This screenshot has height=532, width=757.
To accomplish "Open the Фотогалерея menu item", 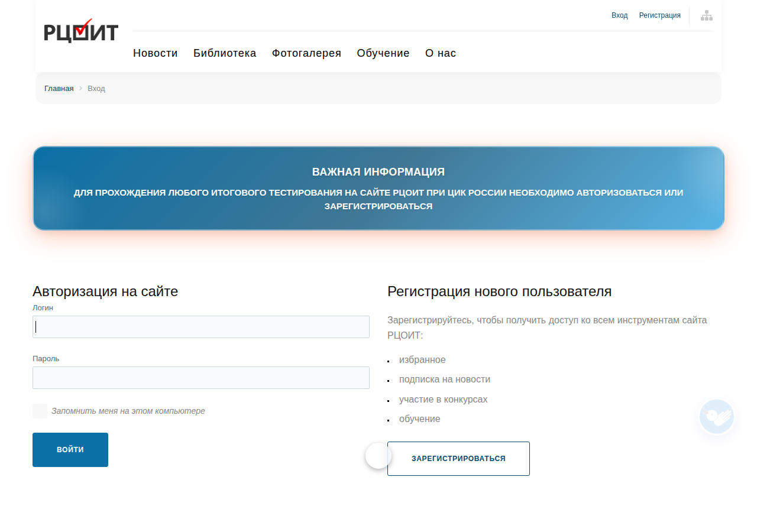I will tap(306, 53).
